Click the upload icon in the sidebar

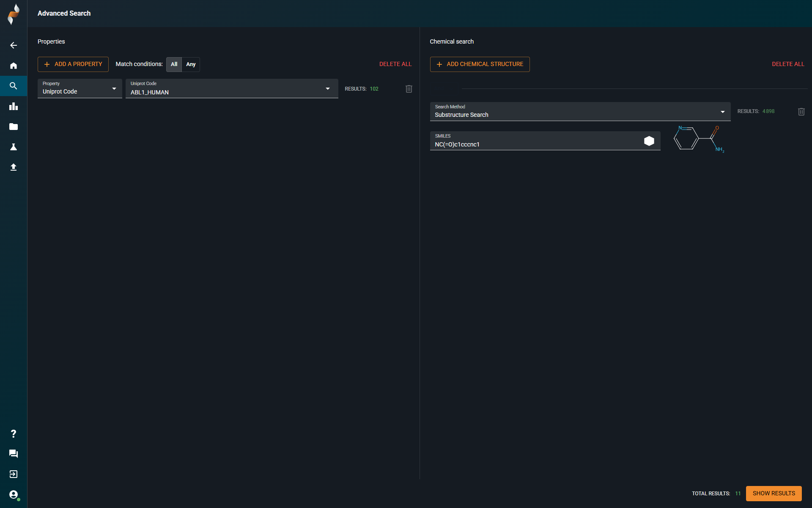[14, 167]
